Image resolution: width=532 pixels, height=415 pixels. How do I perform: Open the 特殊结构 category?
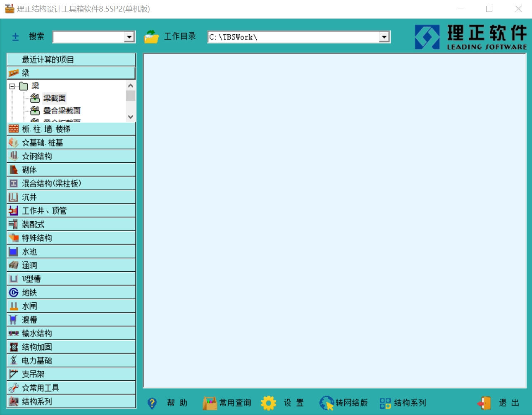click(71, 238)
